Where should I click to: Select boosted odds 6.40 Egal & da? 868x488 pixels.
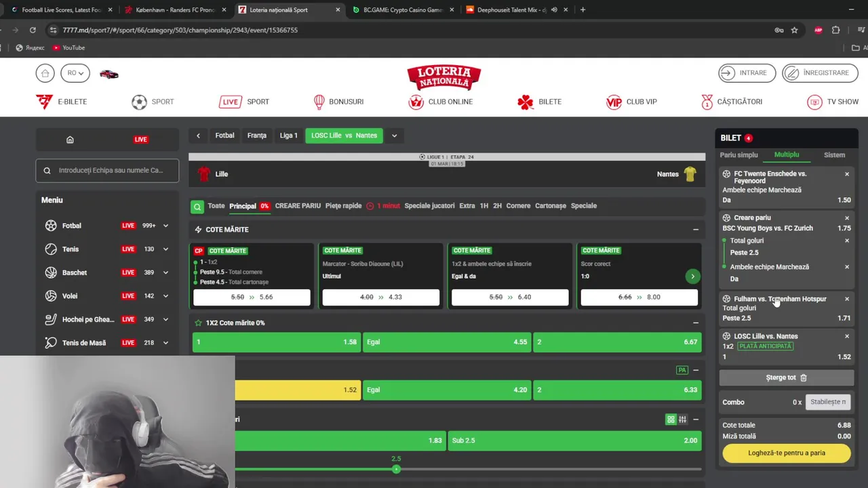510,297
